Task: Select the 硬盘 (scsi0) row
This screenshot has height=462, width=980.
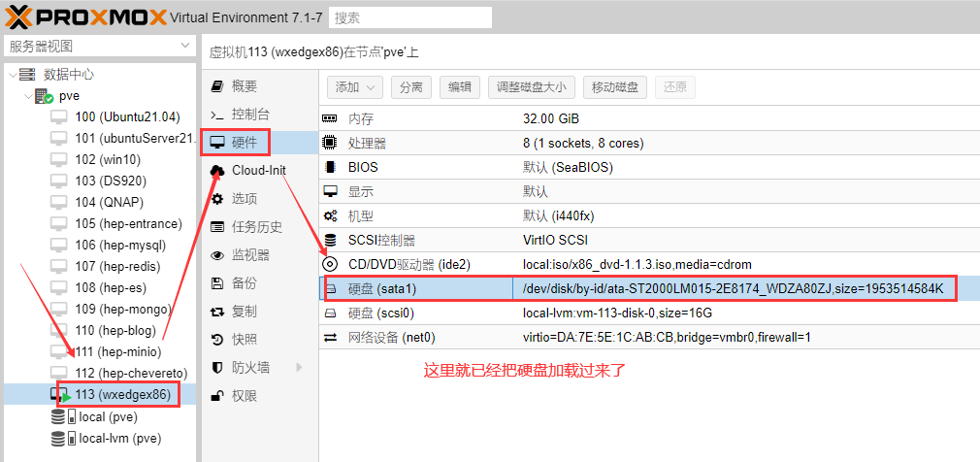Action: coord(649,313)
